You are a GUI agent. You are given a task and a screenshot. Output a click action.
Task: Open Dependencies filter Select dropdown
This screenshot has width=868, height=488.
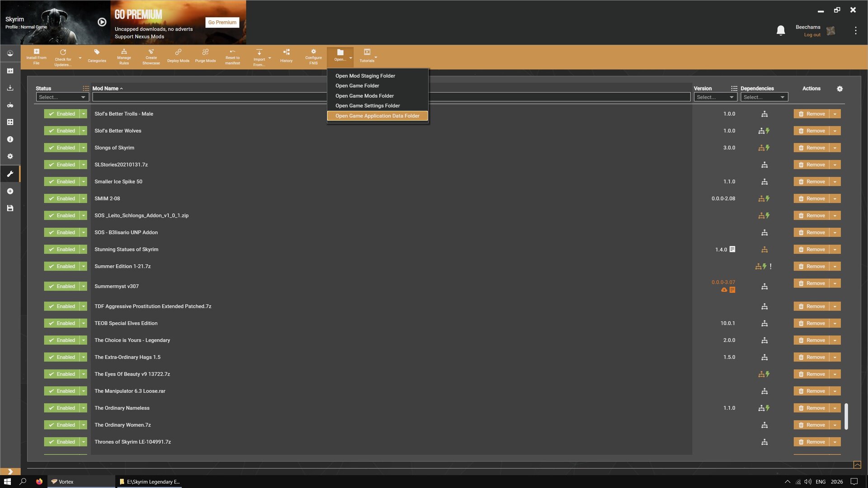click(x=764, y=97)
